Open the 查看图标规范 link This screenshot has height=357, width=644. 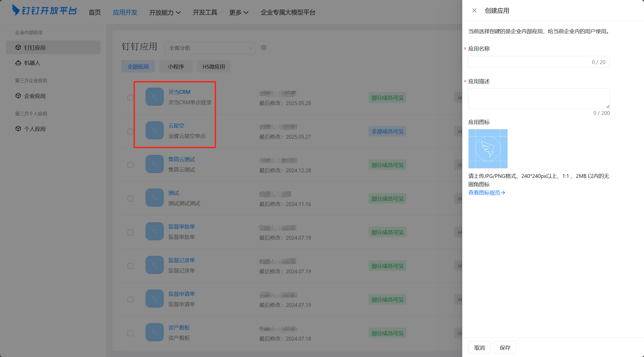(x=486, y=193)
